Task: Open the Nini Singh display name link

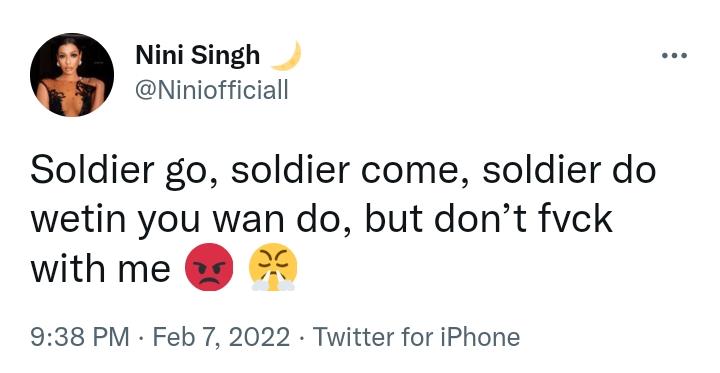Action: pos(197,56)
